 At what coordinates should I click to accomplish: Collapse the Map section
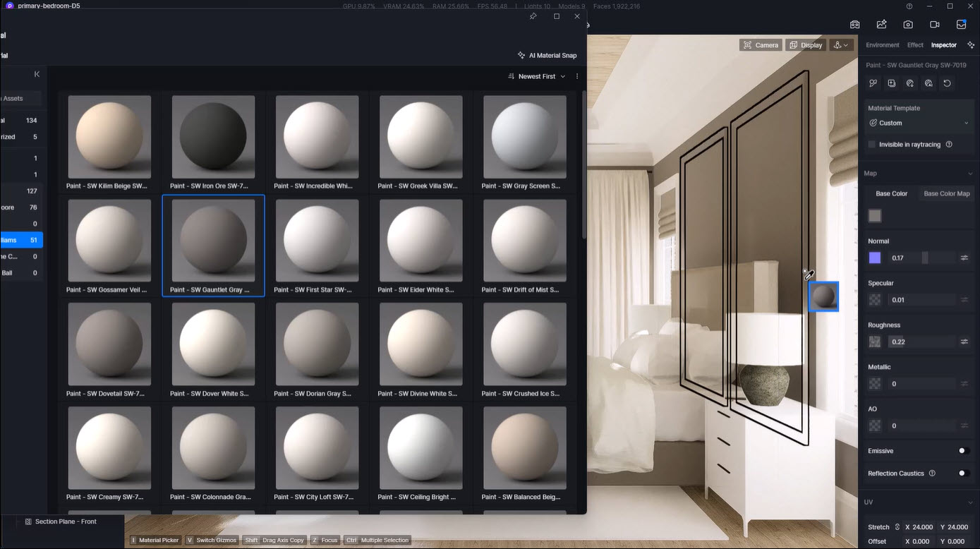(969, 174)
